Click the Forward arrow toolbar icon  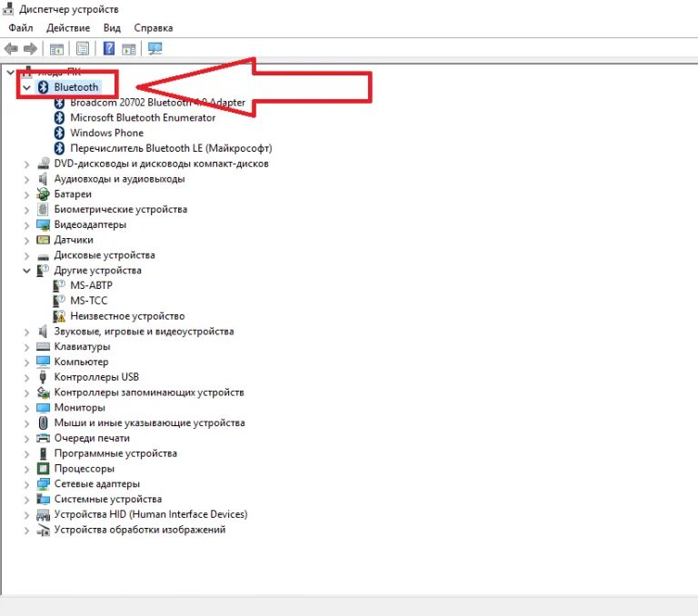click(x=30, y=48)
